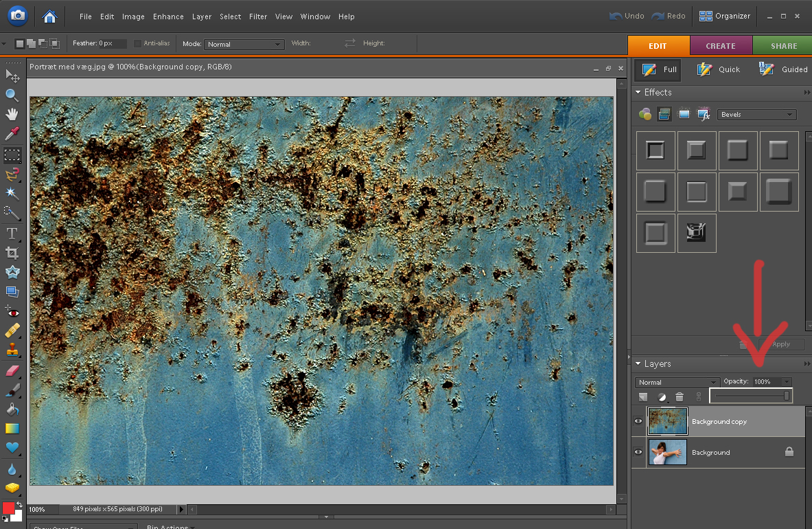The height and width of the screenshot is (529, 812).
Task: Open the layer blend mode dropdown
Action: [x=677, y=382]
